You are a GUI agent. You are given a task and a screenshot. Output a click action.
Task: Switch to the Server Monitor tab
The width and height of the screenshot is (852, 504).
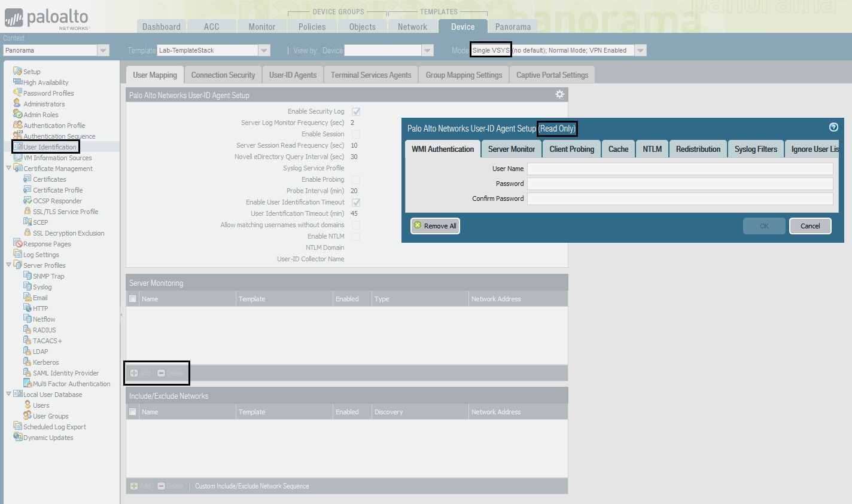pyautogui.click(x=511, y=148)
